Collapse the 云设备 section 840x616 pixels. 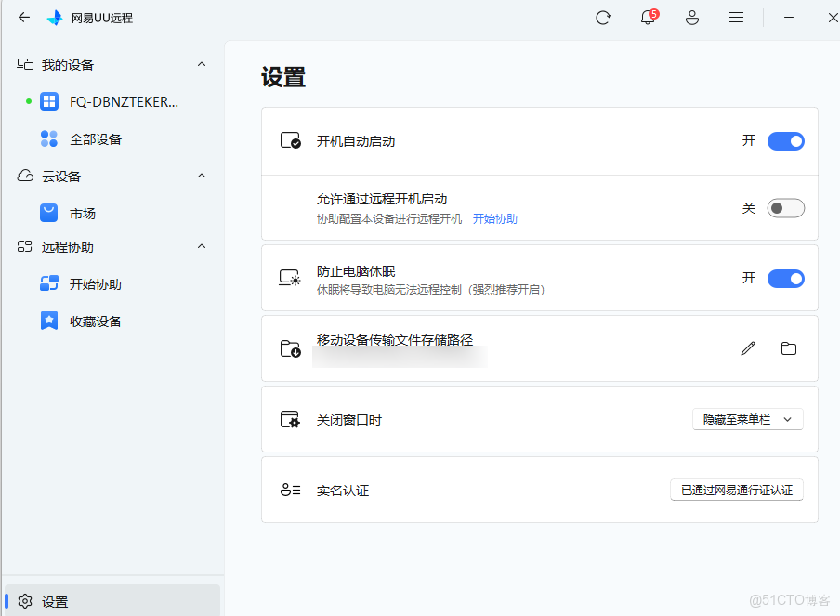coord(202,176)
